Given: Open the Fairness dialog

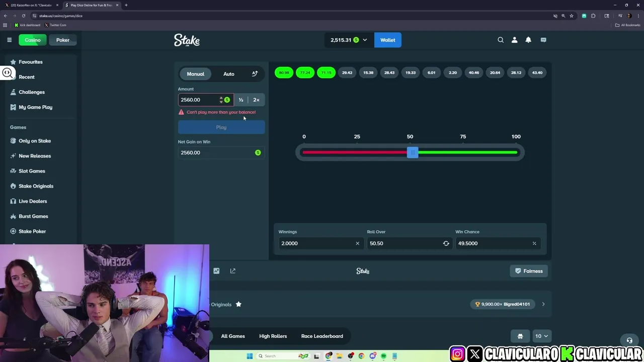Looking at the screenshot, I should click(529, 271).
